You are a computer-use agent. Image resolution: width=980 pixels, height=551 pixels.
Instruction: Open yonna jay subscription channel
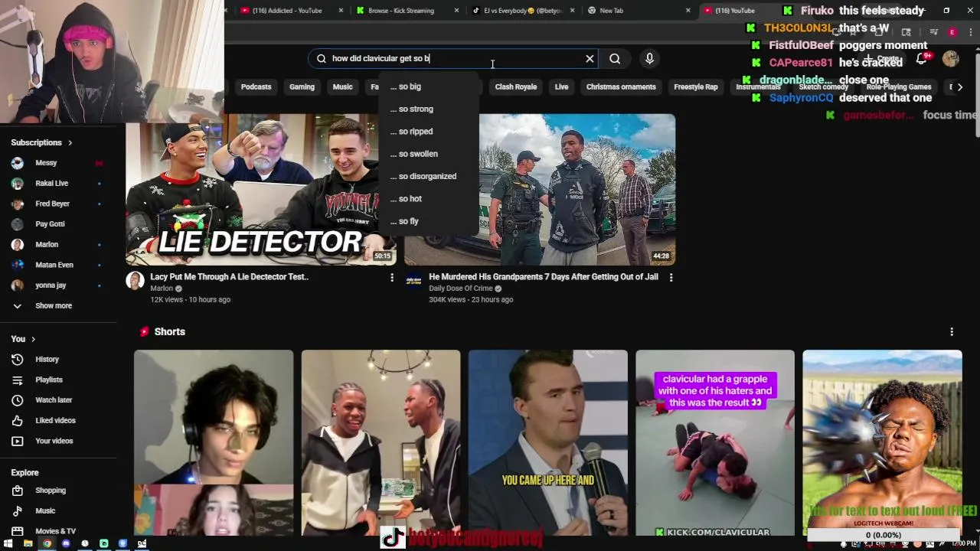tap(51, 285)
